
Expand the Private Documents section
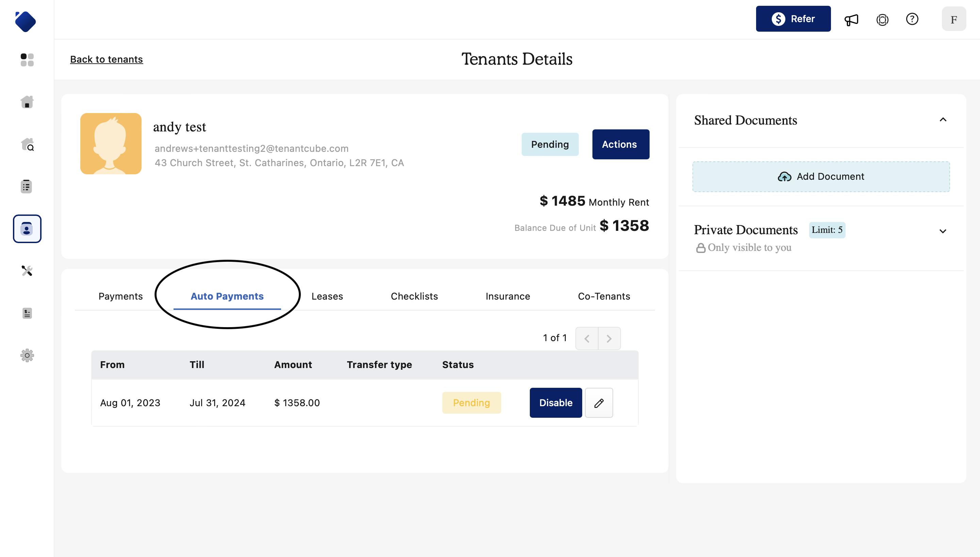[x=943, y=231]
